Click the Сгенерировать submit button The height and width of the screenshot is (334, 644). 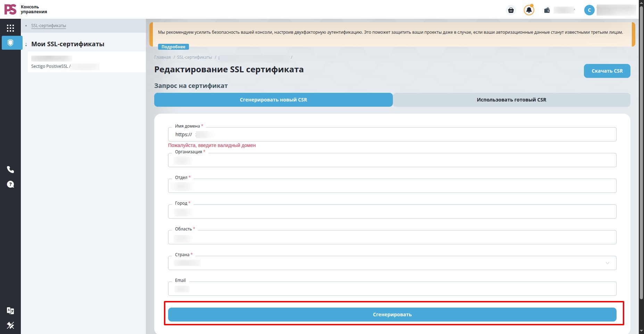click(x=392, y=315)
